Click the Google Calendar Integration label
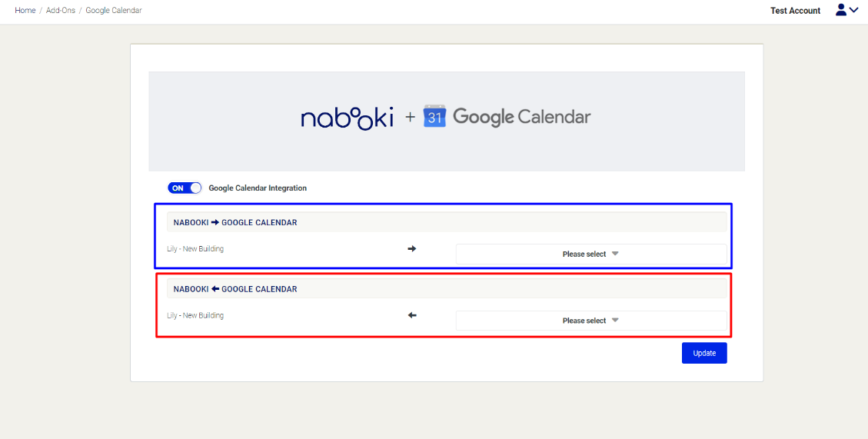868x439 pixels. tap(258, 188)
